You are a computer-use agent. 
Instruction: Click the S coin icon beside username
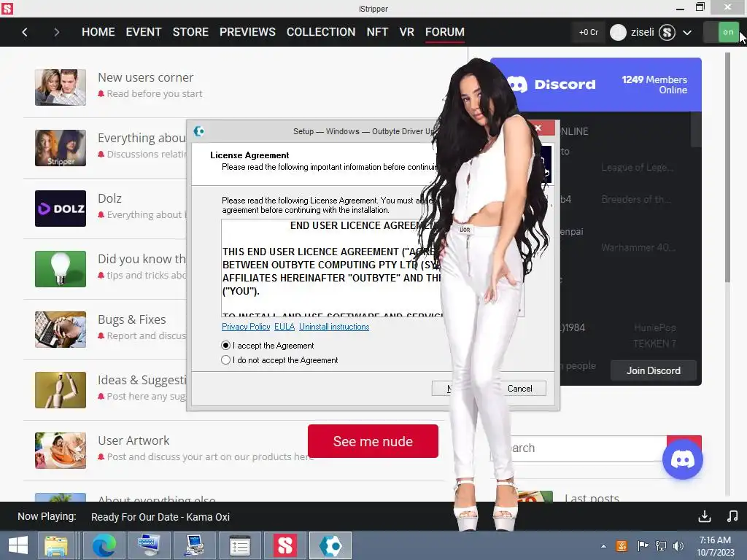click(667, 32)
